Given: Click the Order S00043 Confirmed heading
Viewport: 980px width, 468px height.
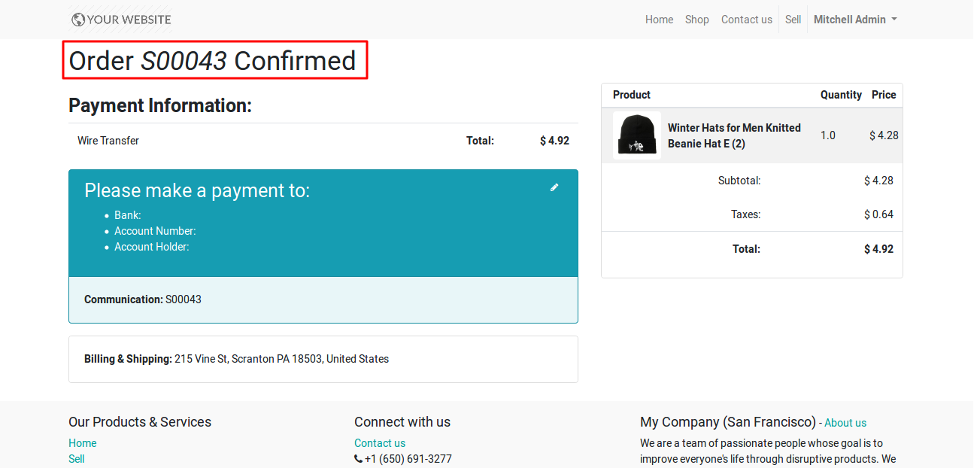Looking at the screenshot, I should coord(213,60).
